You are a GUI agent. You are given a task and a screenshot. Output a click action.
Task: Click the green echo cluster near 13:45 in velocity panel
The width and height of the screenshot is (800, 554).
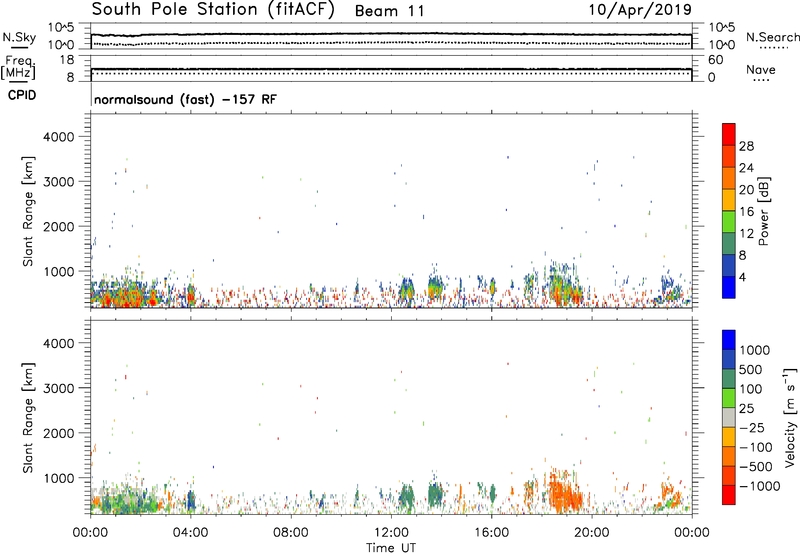point(435,494)
